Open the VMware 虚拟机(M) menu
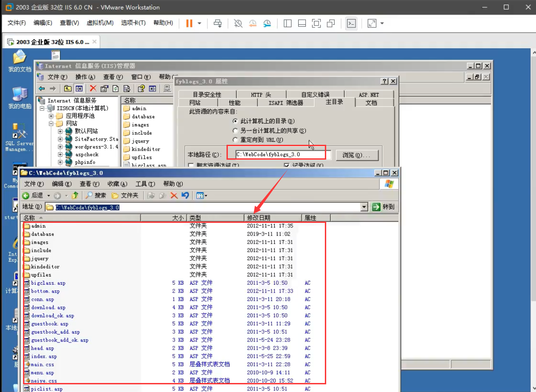This screenshot has width=536, height=392. (x=100, y=23)
